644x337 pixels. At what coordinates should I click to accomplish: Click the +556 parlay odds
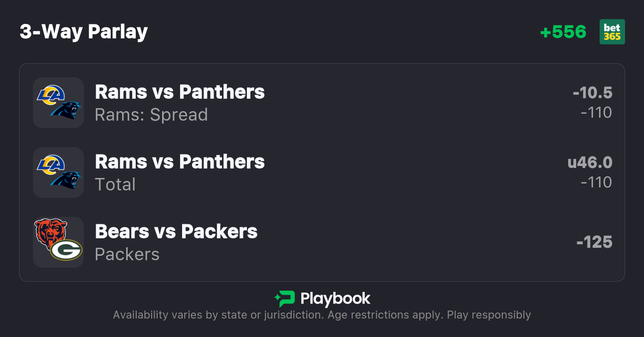[x=563, y=32]
